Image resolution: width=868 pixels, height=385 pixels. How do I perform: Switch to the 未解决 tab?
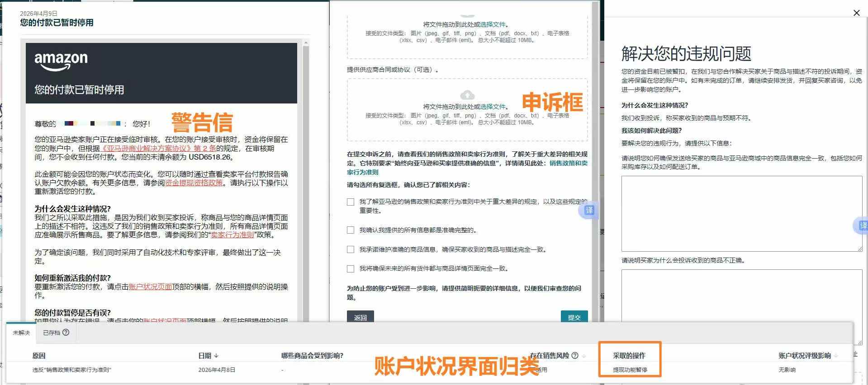tap(21, 333)
